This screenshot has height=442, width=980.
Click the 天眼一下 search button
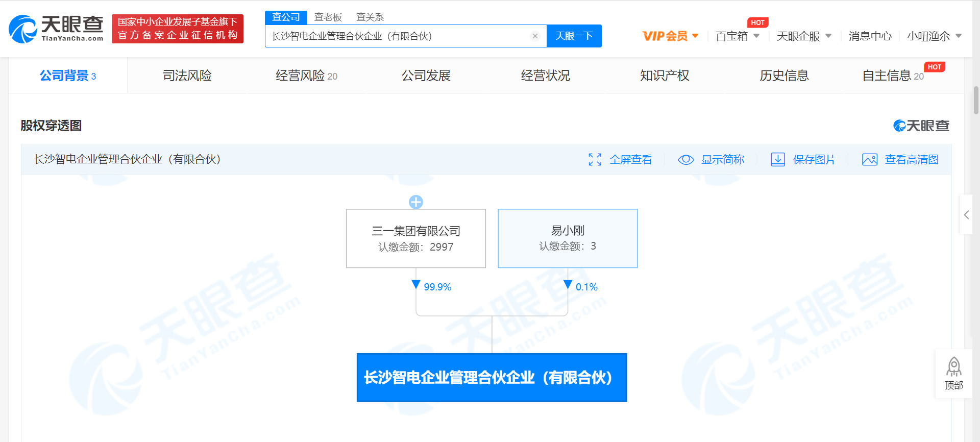click(574, 36)
